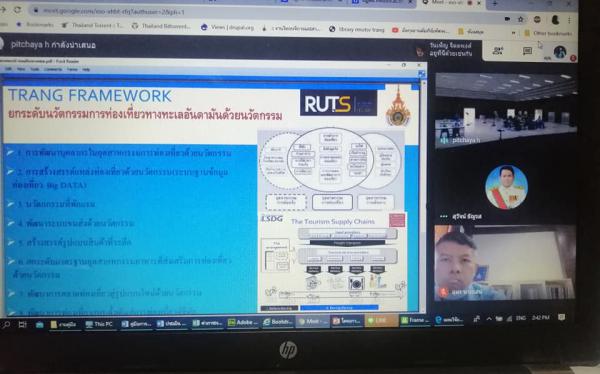This screenshot has height=374, width=600.
Task: Open Windows taskbar search icon
Action: [x=7, y=325]
